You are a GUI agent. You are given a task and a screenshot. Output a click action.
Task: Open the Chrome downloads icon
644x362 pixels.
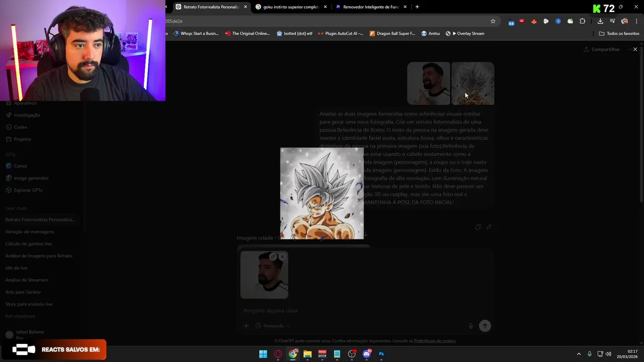point(600,21)
